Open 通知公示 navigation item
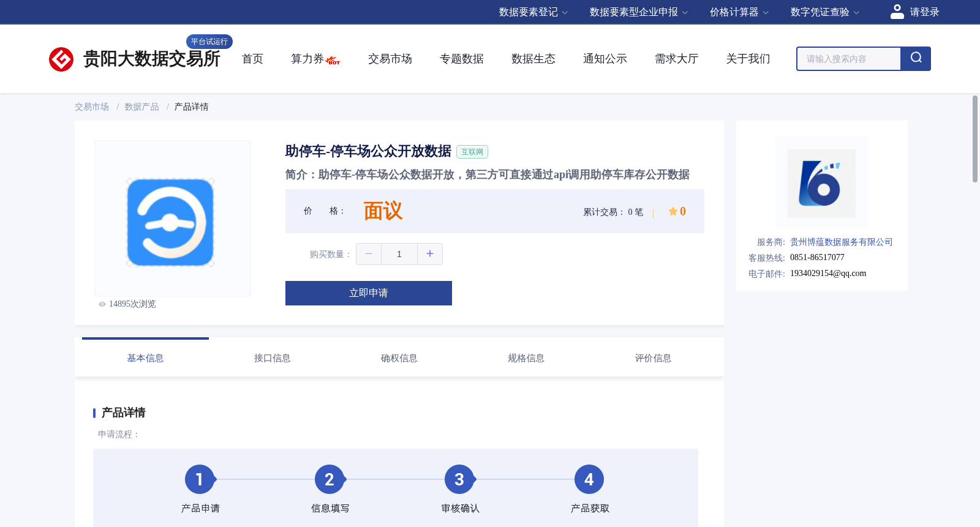 point(605,59)
